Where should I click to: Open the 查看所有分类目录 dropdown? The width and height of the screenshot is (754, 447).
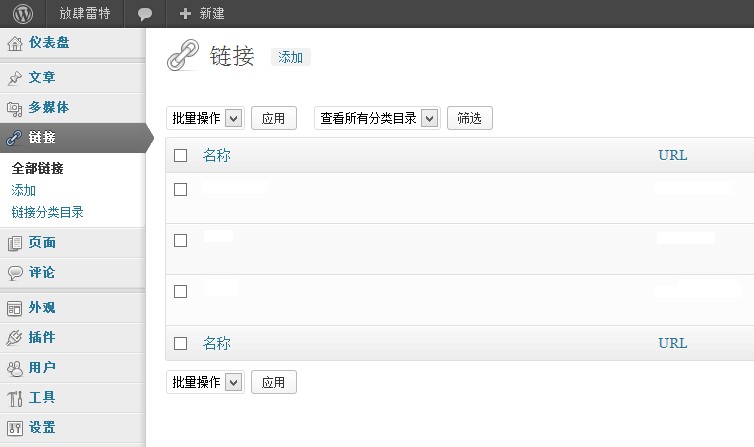point(377,118)
